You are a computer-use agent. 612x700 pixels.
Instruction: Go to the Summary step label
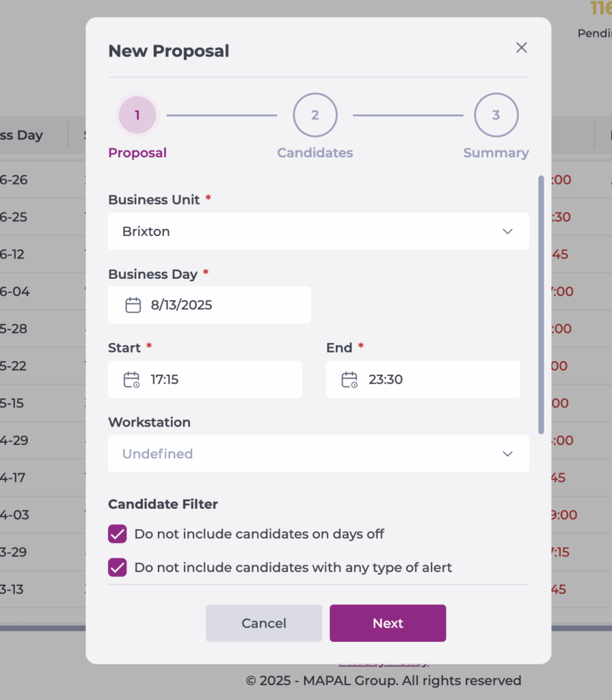(496, 153)
